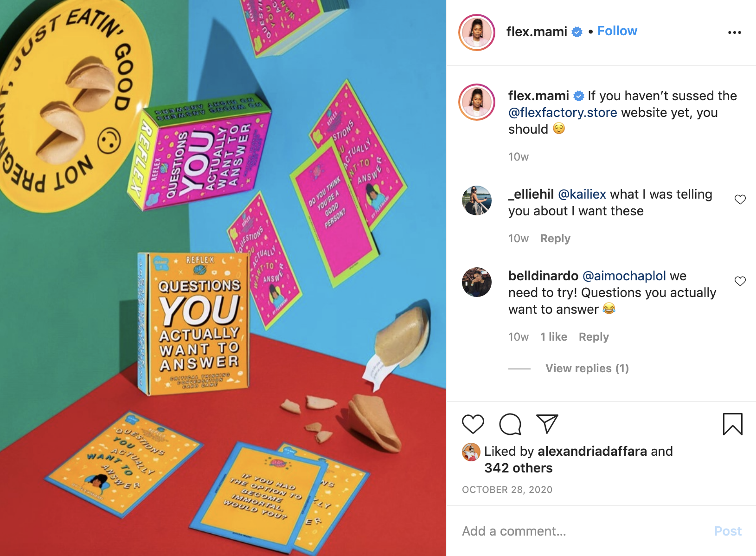Image resolution: width=756 pixels, height=556 pixels.
Task: Like _elliehil's comment heart
Action: pos(740,200)
